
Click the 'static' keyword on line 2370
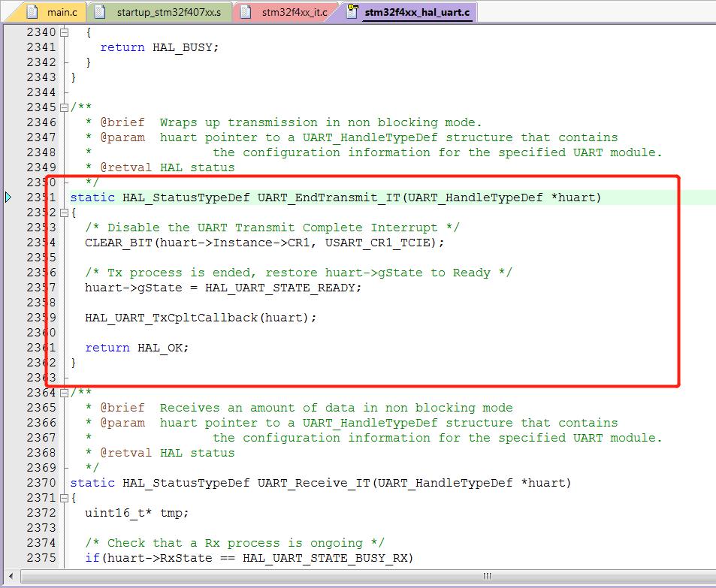[x=92, y=483]
